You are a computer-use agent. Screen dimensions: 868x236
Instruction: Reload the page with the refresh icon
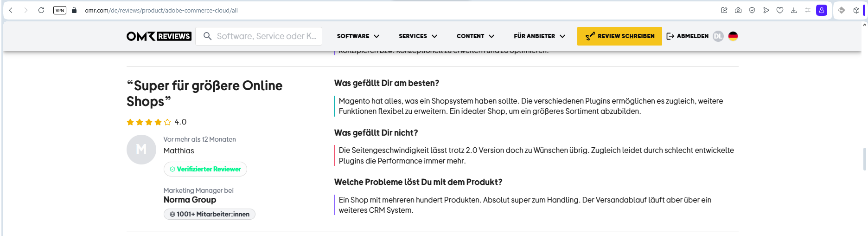click(x=41, y=10)
